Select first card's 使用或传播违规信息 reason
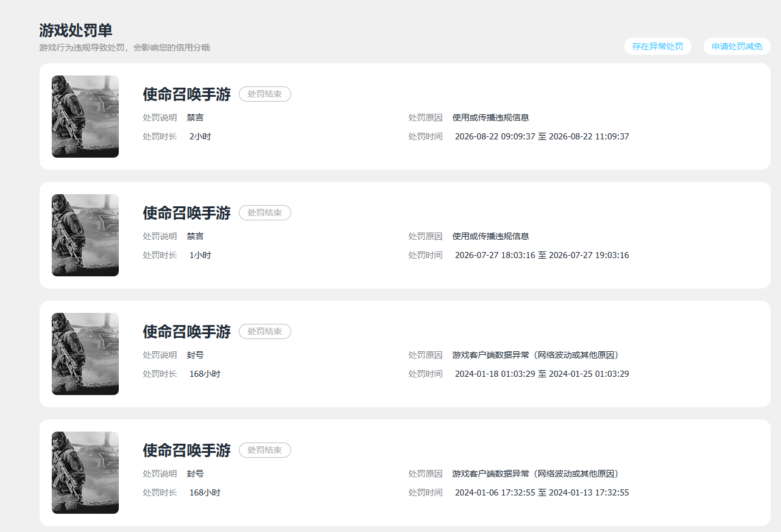 point(490,117)
